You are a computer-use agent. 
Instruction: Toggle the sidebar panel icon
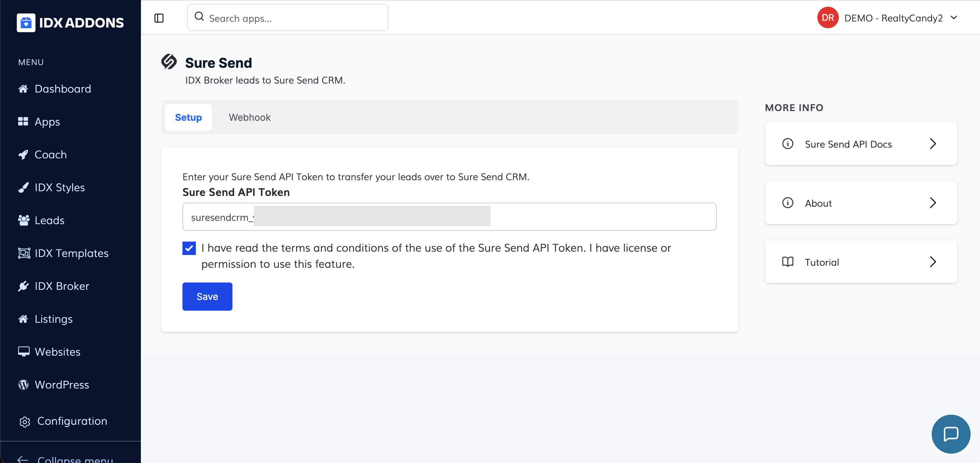pyautogui.click(x=159, y=18)
